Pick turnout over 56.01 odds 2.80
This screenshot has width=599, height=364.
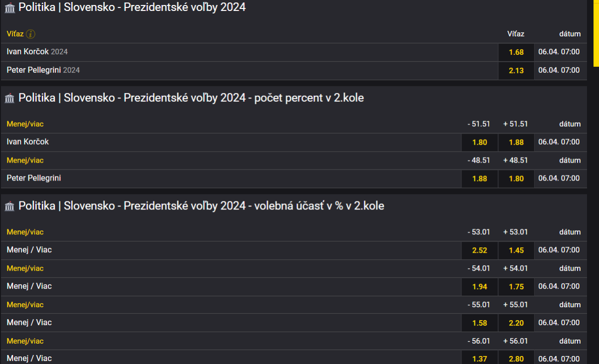click(516, 359)
